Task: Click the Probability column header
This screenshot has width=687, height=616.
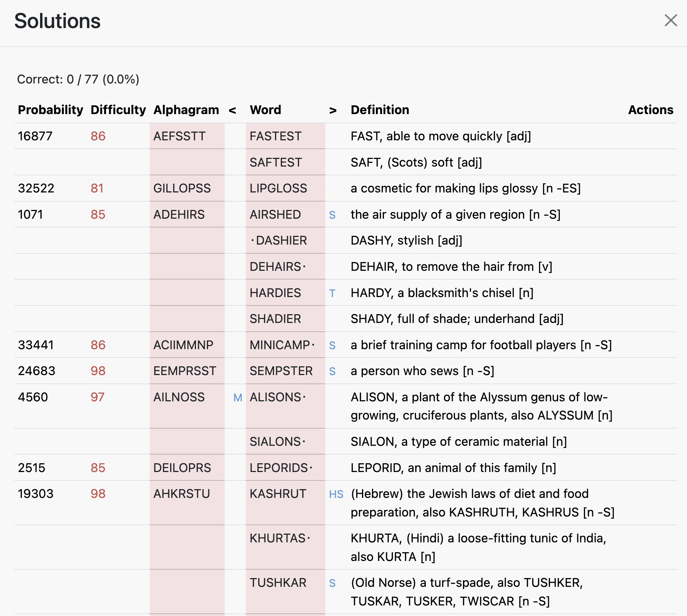Action: (50, 110)
